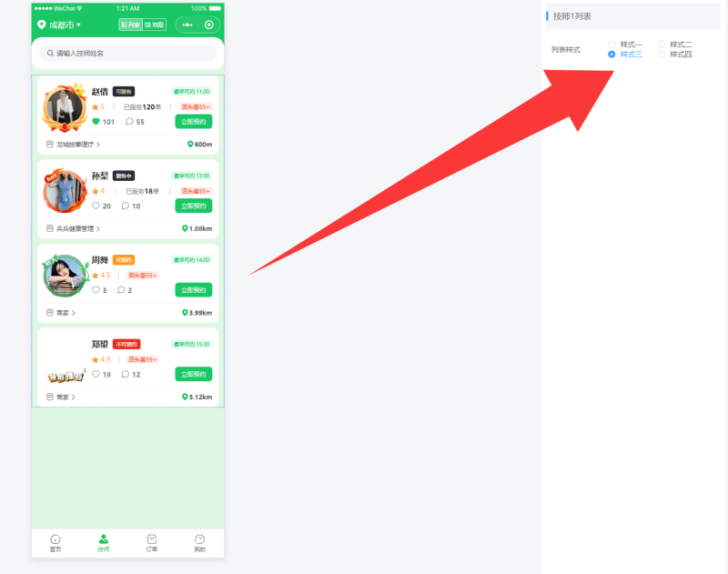Viewport: 728px width, 574px height.
Task: Like 孙梨 via the heart icon
Action: tap(96, 206)
